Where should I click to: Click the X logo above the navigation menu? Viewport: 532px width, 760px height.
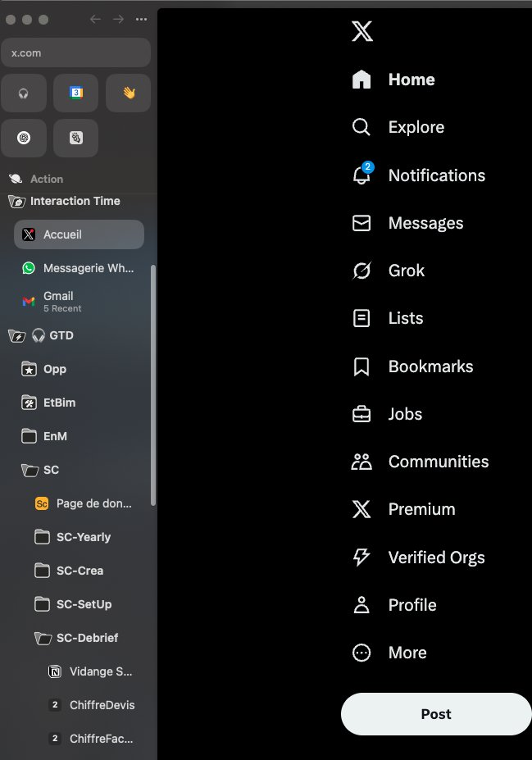pos(362,31)
